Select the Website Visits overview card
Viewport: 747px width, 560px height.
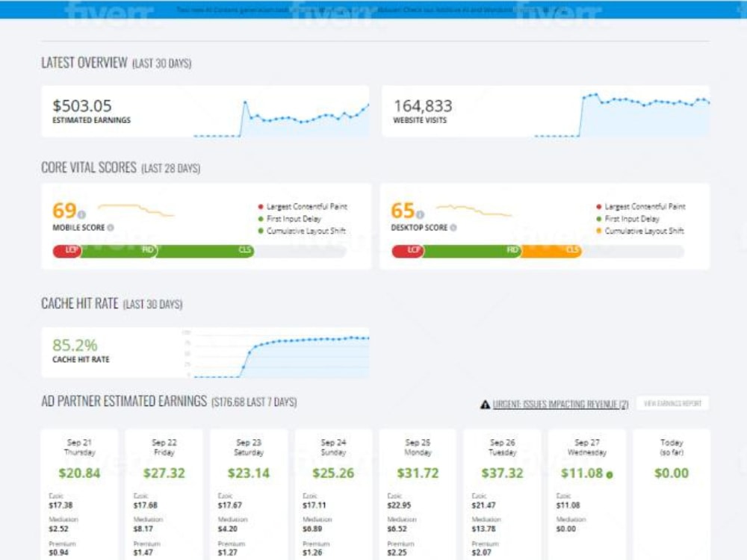545,110
